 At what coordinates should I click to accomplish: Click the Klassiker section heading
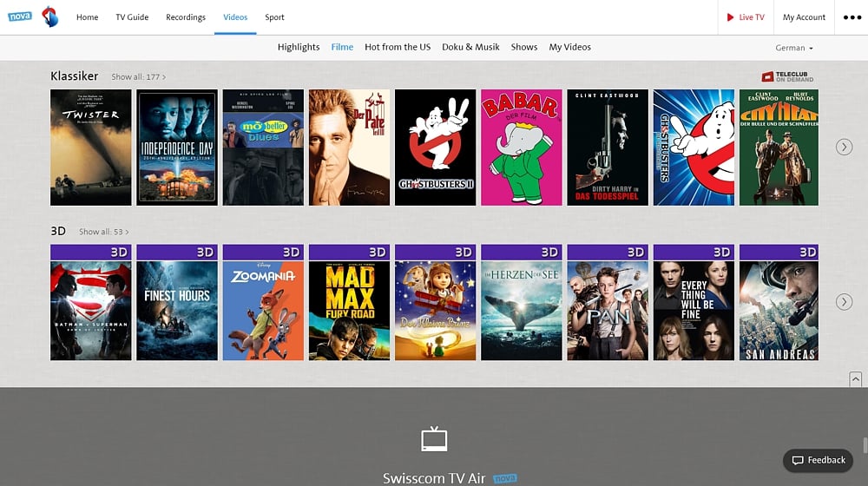(x=74, y=76)
